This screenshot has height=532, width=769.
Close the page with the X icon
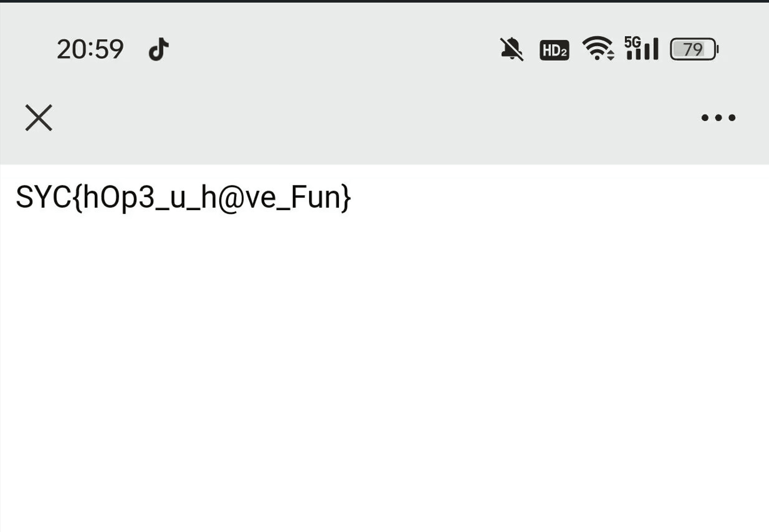(39, 118)
